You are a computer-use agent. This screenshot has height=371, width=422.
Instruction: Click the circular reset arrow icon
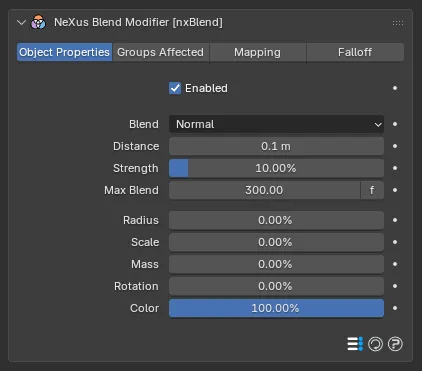pyautogui.click(x=375, y=344)
